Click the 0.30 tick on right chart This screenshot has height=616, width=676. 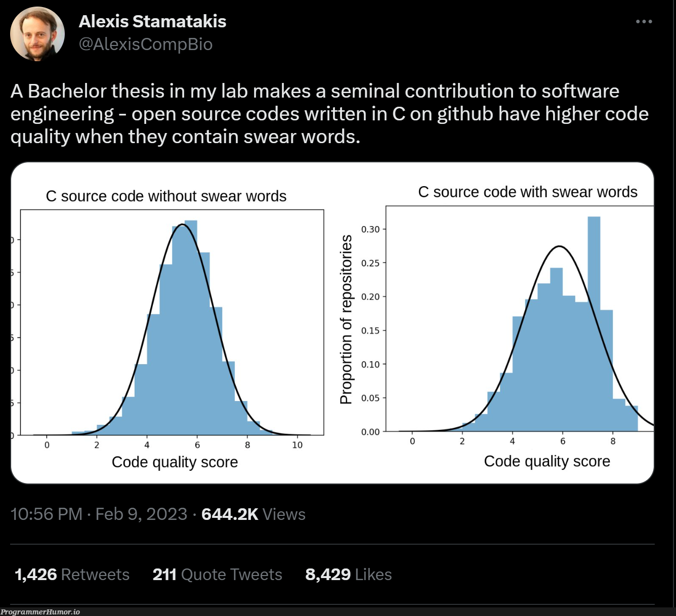coord(370,229)
